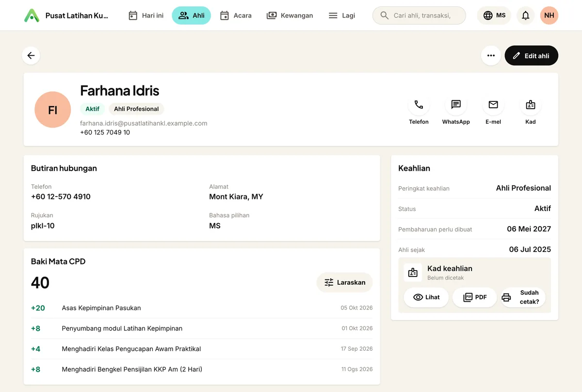Click Laraskan to adjust CPD points
Image resolution: width=582 pixels, height=392 pixels.
(x=344, y=282)
